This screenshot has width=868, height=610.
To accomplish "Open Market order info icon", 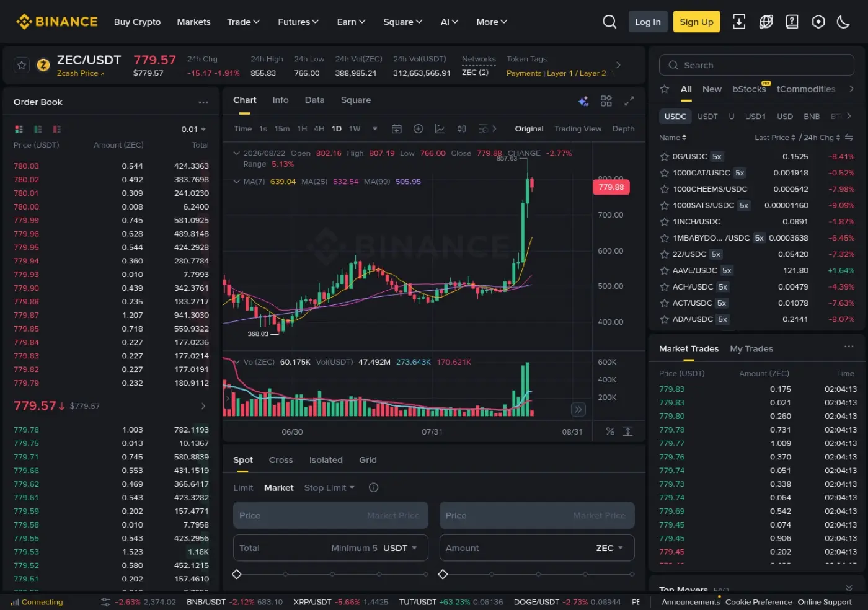I will click(373, 488).
